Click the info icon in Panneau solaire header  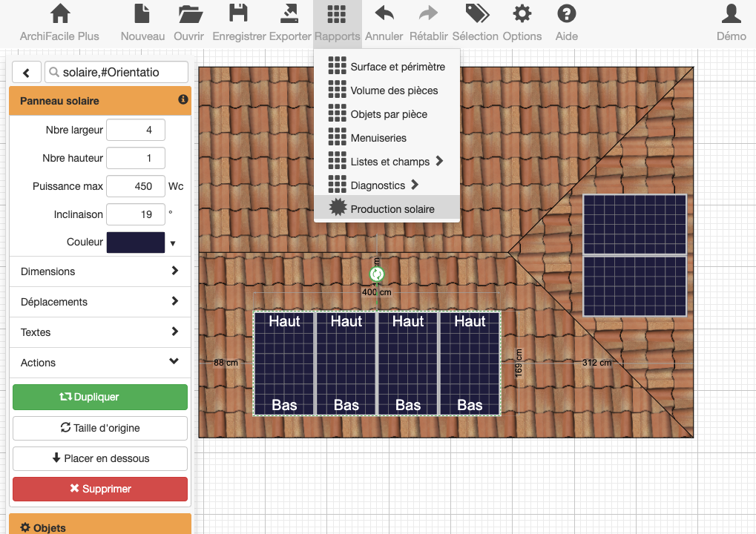pos(183,100)
